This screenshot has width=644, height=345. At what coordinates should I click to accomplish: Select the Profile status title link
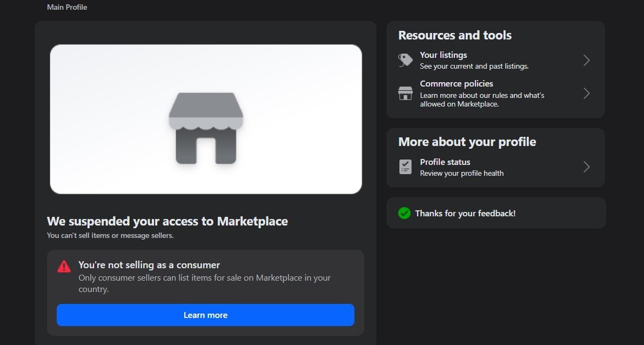pyautogui.click(x=445, y=162)
